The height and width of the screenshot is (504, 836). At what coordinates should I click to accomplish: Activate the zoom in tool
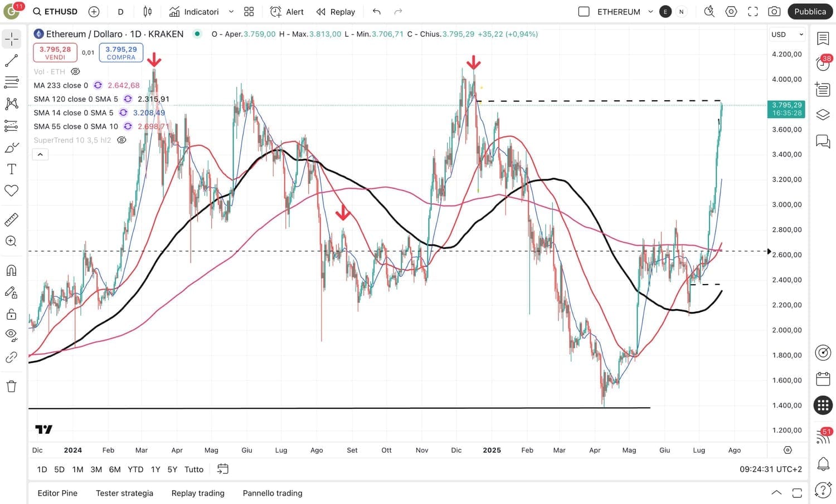[x=12, y=242]
